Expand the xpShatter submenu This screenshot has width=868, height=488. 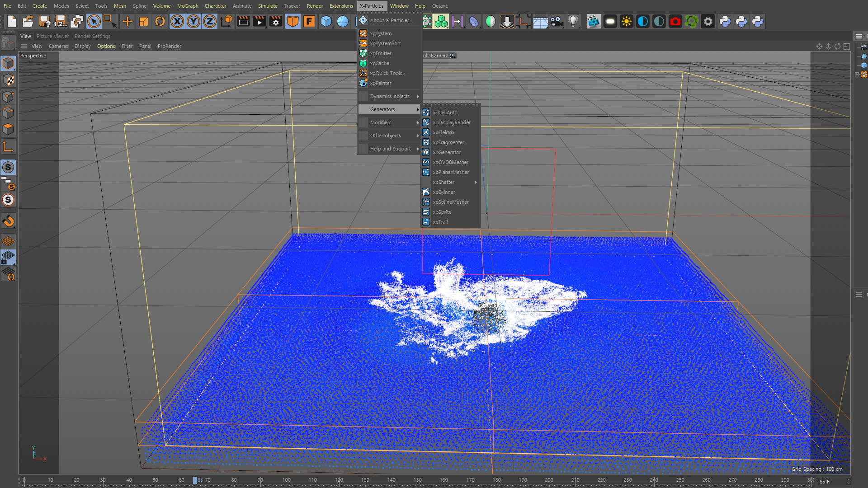(450, 182)
